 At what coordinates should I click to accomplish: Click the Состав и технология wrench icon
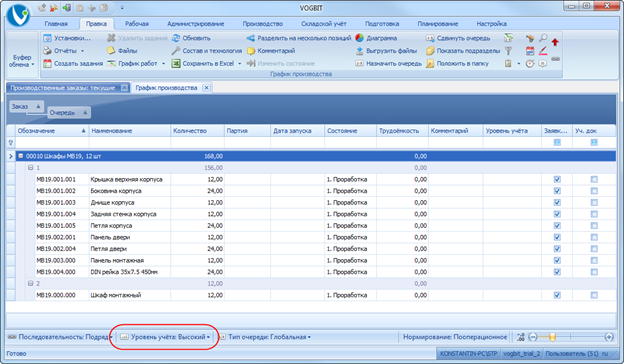(x=176, y=51)
